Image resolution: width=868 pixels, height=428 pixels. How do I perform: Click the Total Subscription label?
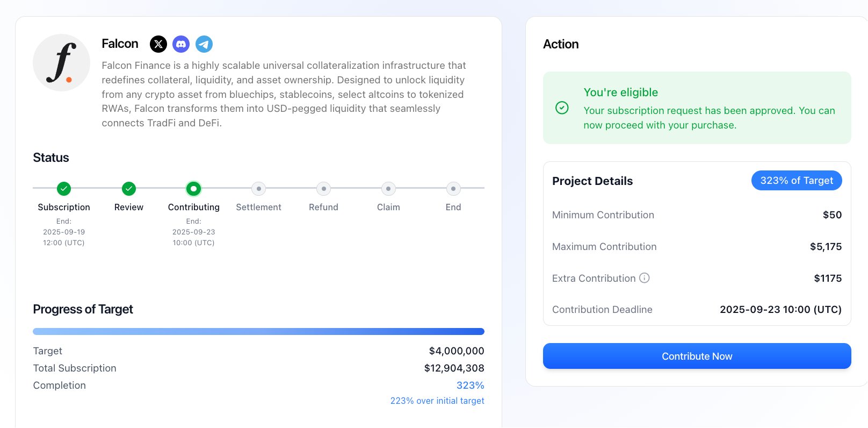pyautogui.click(x=75, y=368)
